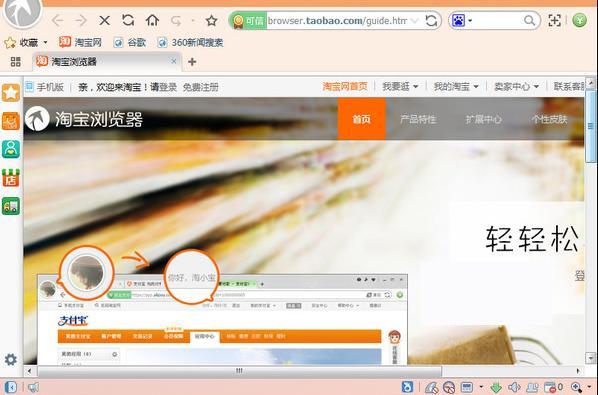Expand the 卖家中心 dropdown
598x395 pixels.
coord(516,87)
